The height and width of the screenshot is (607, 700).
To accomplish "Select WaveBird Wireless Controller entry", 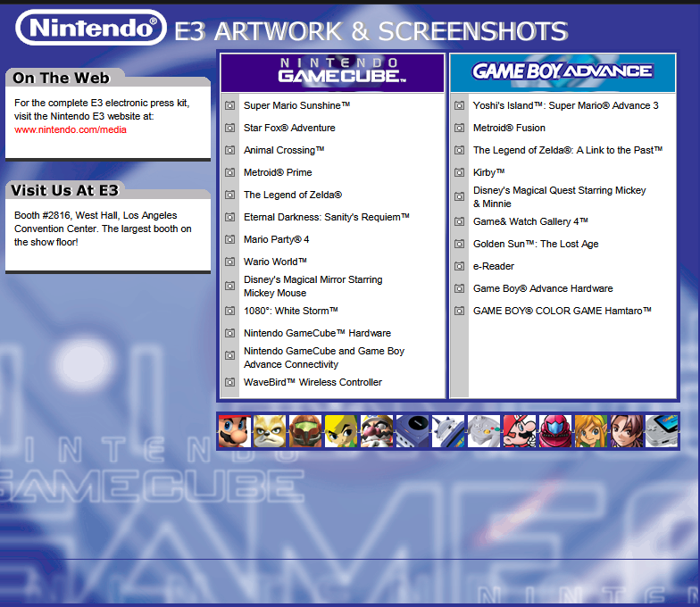I will tap(312, 382).
